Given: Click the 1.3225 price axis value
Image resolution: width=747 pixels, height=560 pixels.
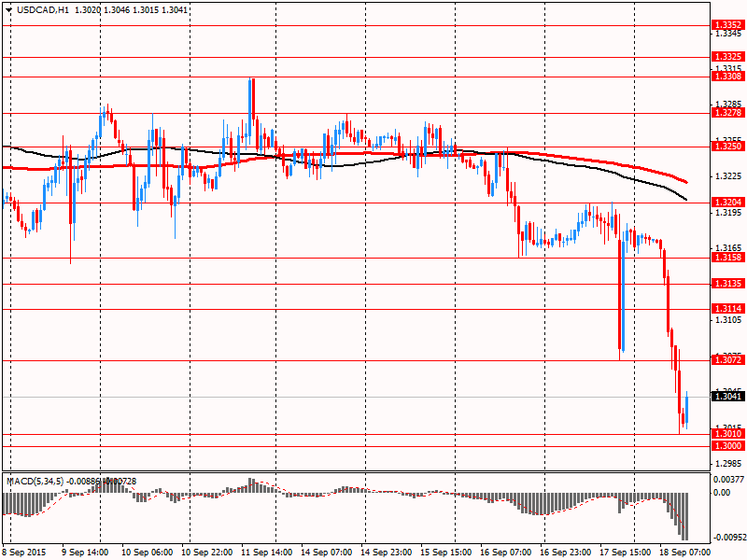Looking at the screenshot, I should (728, 176).
